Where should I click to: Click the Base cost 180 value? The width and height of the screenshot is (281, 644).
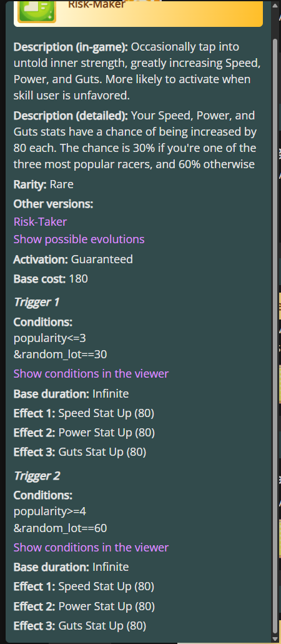78,279
